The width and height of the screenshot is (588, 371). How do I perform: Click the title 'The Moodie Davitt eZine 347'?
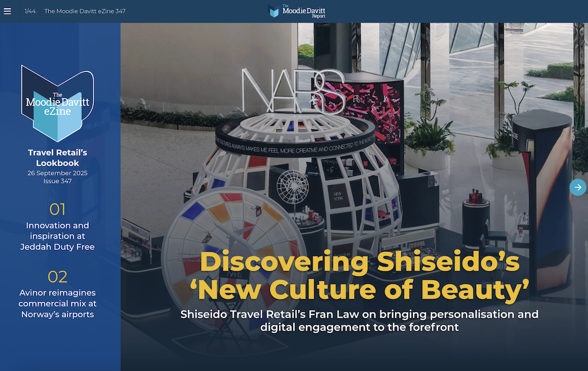point(85,12)
